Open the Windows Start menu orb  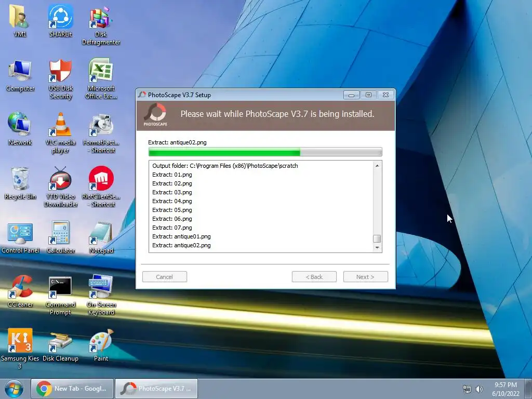coord(14,389)
